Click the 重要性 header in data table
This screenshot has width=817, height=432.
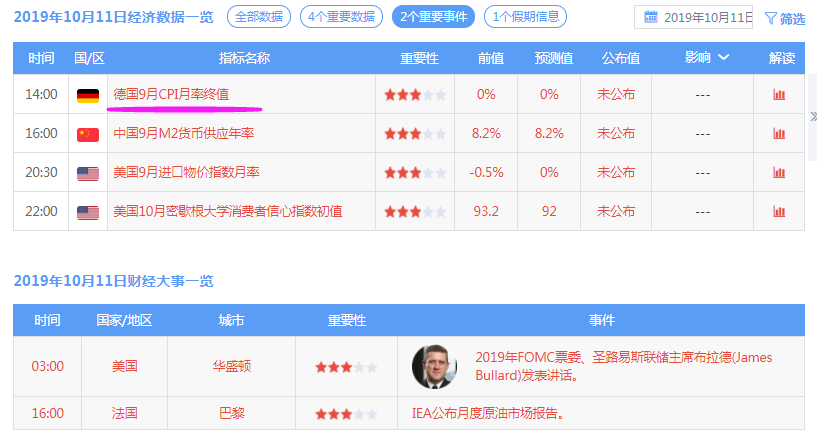coord(419,58)
